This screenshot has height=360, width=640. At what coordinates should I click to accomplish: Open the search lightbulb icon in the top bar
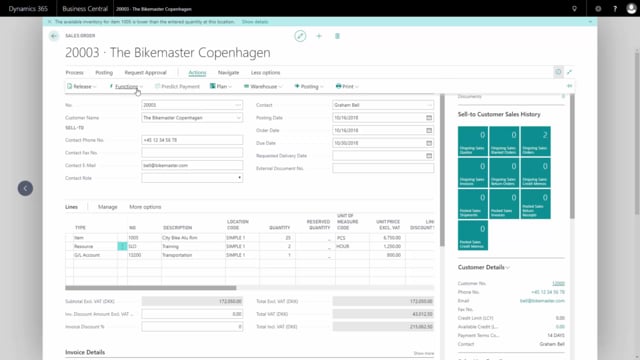pyautogui.click(x=574, y=9)
